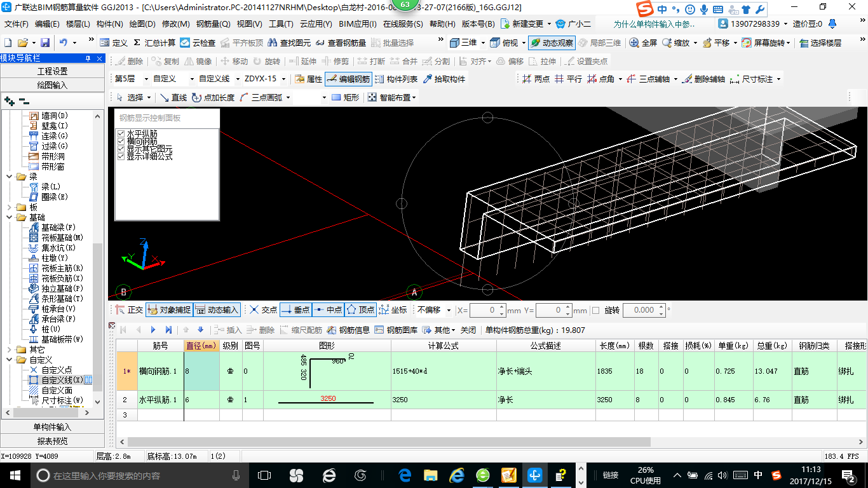Screen dimensions: 868x488
Task: Open 属性 properties panel
Action: [x=309, y=79]
